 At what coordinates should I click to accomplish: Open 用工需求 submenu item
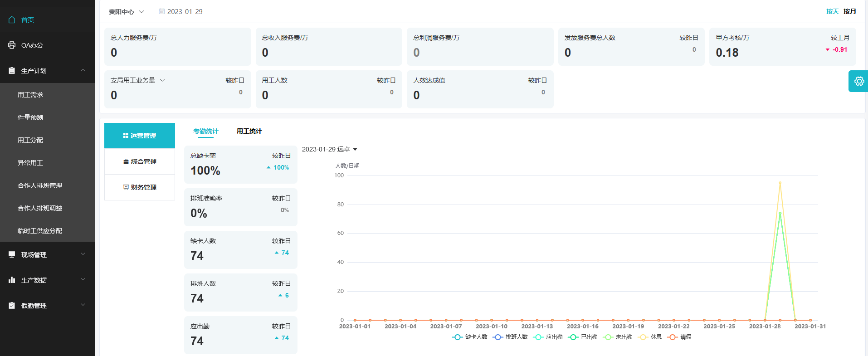point(47,95)
